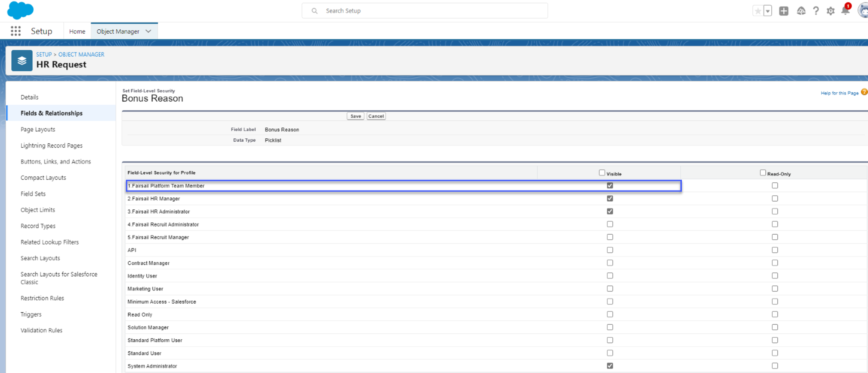868x373 pixels.
Task: Open Help for this Page link
Action: tap(839, 93)
